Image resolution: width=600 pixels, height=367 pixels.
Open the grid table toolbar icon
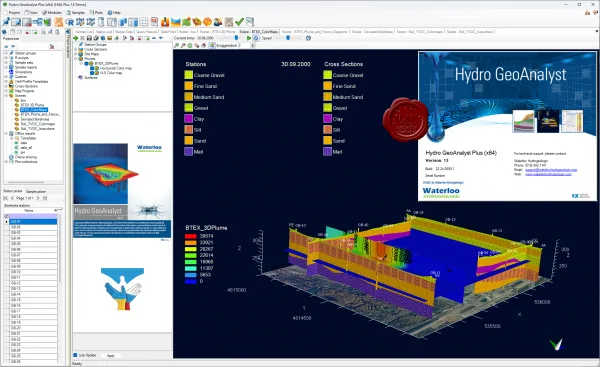(x=143, y=22)
